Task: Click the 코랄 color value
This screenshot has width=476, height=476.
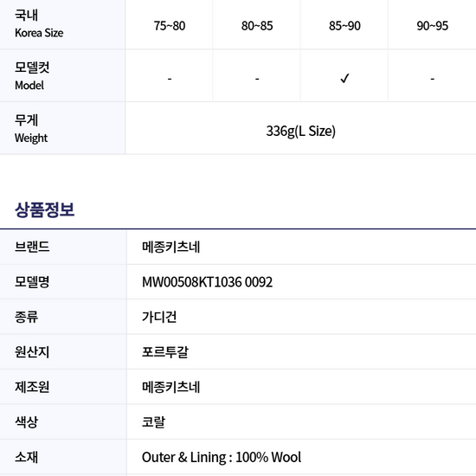Action: 153,422
